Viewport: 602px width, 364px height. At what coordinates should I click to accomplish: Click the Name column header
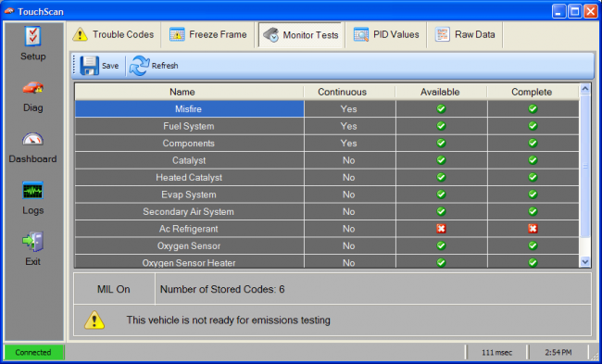(x=189, y=92)
